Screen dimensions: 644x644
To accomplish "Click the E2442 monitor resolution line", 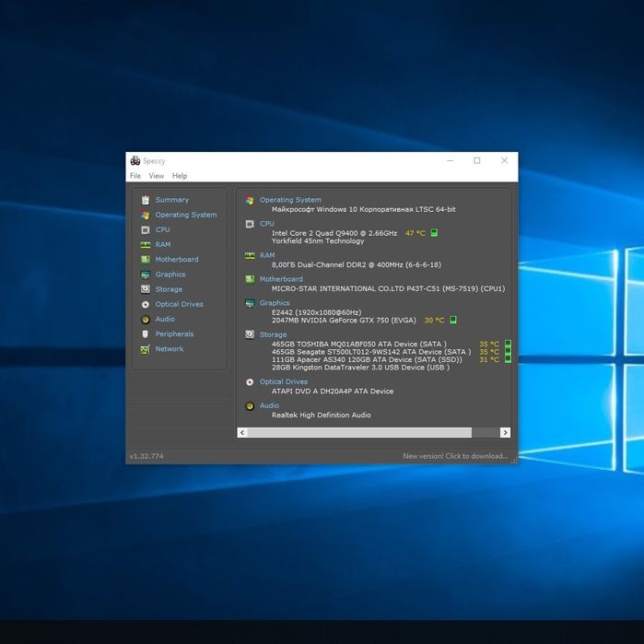I will (x=316, y=312).
